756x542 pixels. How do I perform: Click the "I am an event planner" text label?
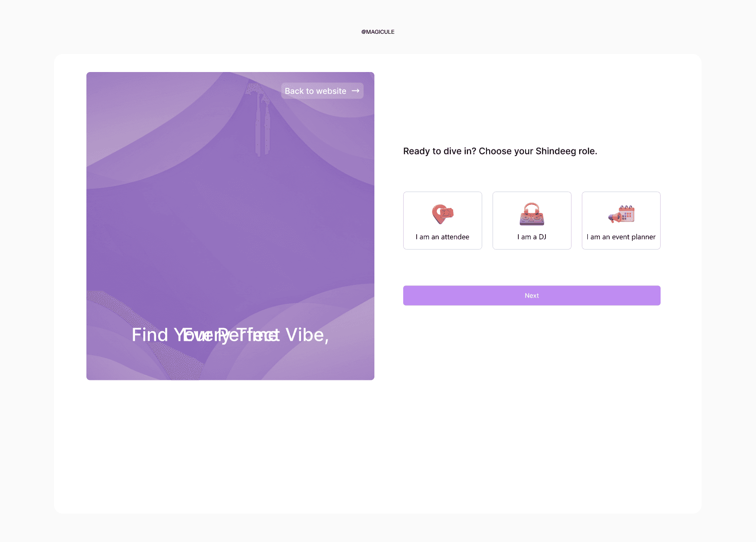621,237
